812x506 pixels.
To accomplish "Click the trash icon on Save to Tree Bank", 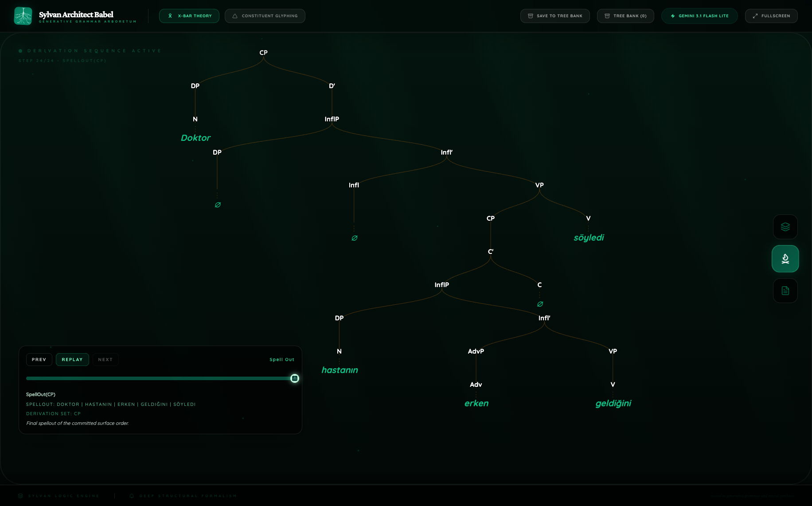I will click(530, 16).
